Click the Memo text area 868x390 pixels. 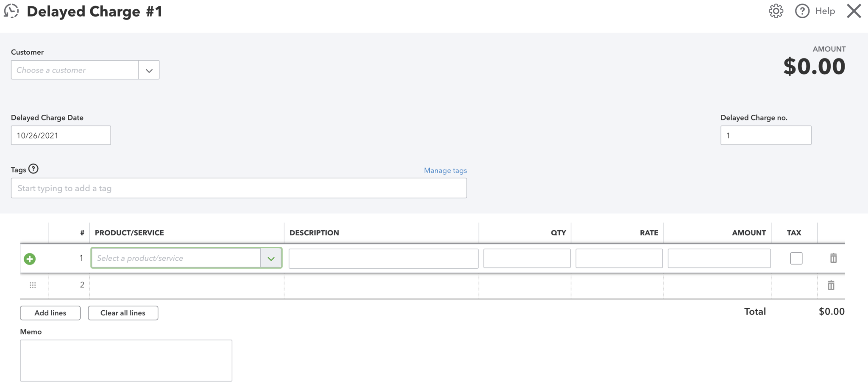126,360
